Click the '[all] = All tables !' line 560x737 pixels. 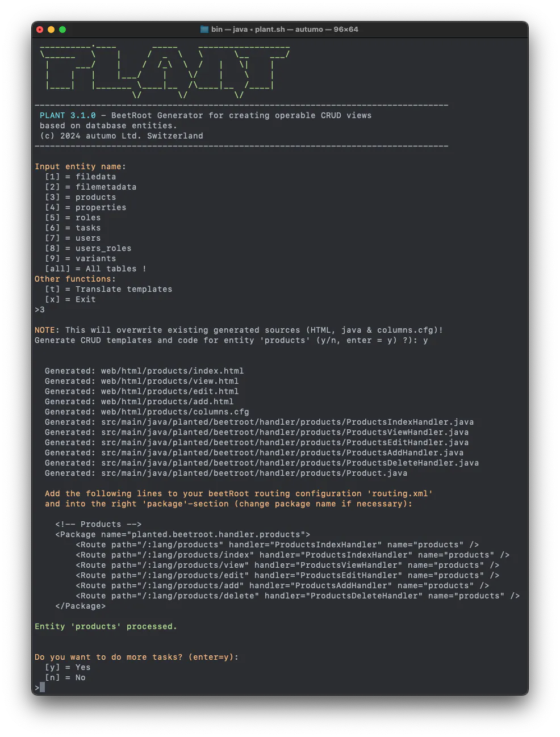(95, 269)
